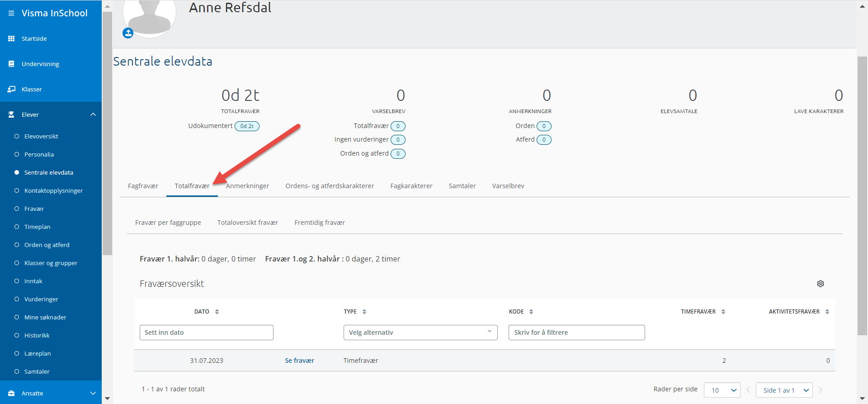
Task: Switch to Fagfravær tab
Action: (x=143, y=186)
